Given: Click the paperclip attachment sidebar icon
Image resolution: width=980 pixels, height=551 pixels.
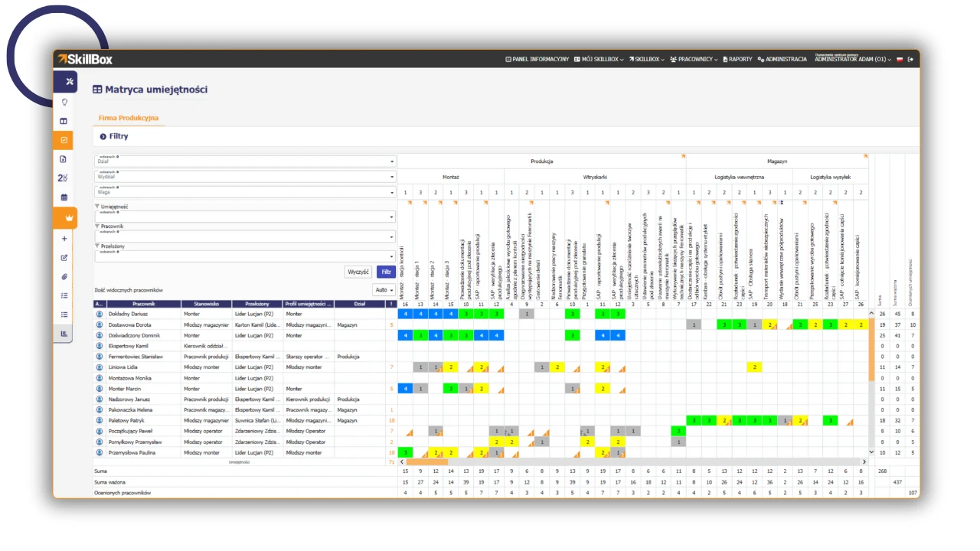Looking at the screenshot, I should [x=64, y=276].
